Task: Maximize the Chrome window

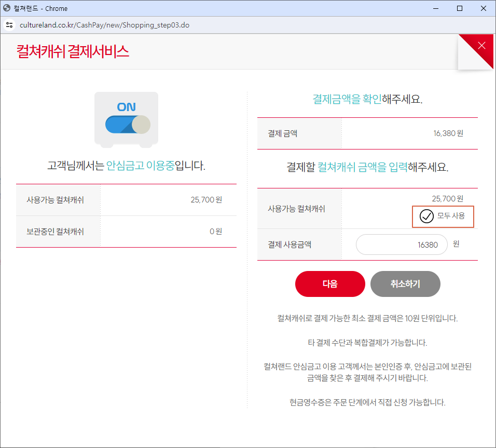Action: point(460,8)
